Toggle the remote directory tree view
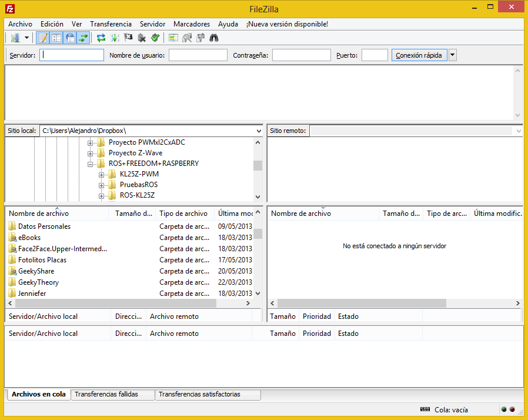The width and height of the screenshot is (528, 420). pos(70,38)
